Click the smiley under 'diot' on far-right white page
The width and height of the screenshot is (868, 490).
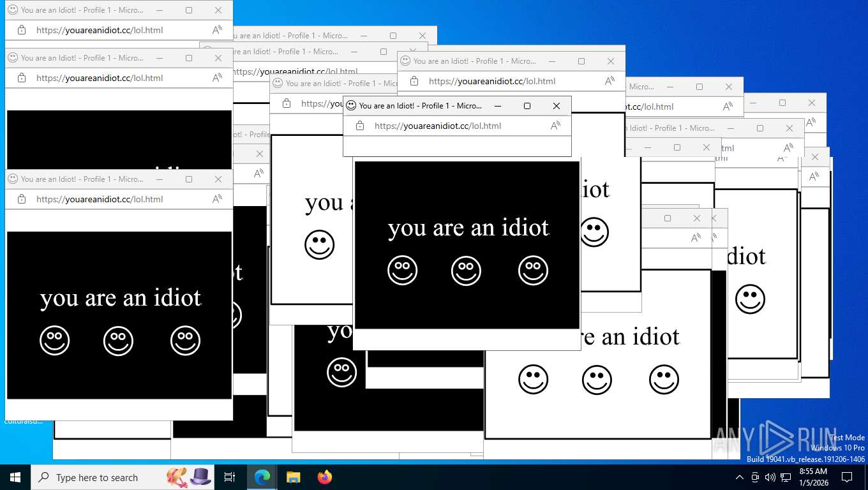click(751, 299)
